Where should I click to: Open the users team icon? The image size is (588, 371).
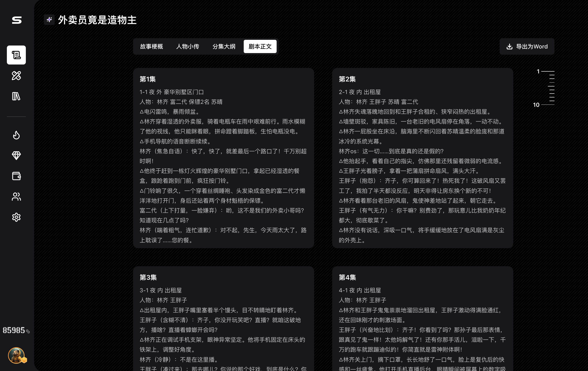click(x=16, y=197)
